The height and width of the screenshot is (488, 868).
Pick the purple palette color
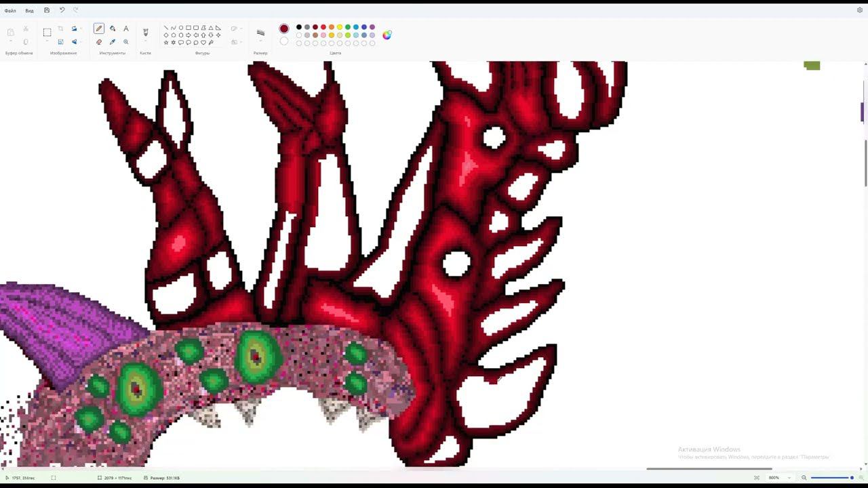point(372,27)
